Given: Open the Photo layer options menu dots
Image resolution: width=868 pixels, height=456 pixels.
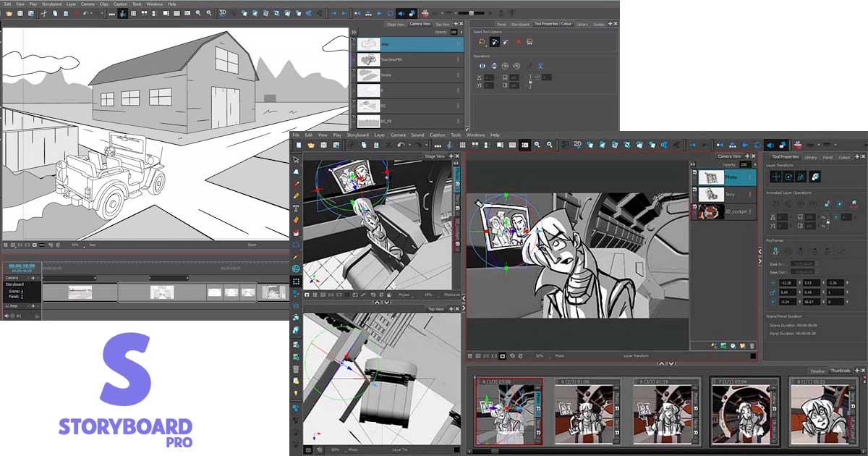Looking at the screenshot, I should click(749, 177).
